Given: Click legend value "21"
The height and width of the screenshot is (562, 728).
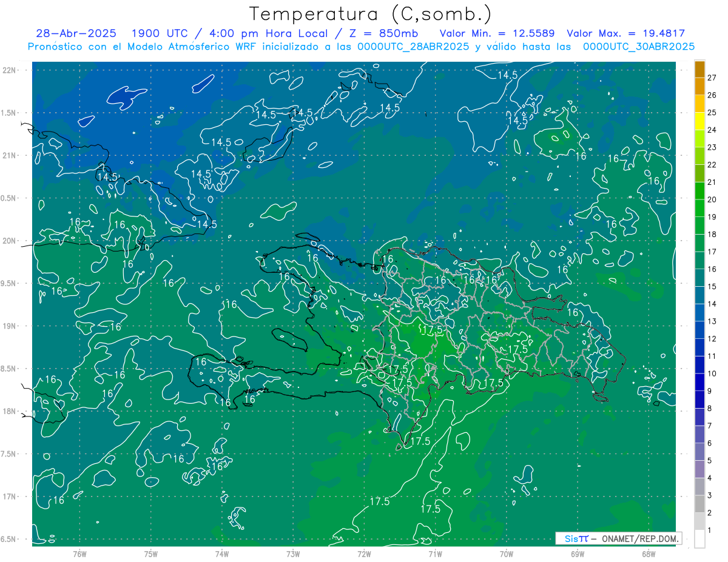Looking at the screenshot, I should click(712, 182).
